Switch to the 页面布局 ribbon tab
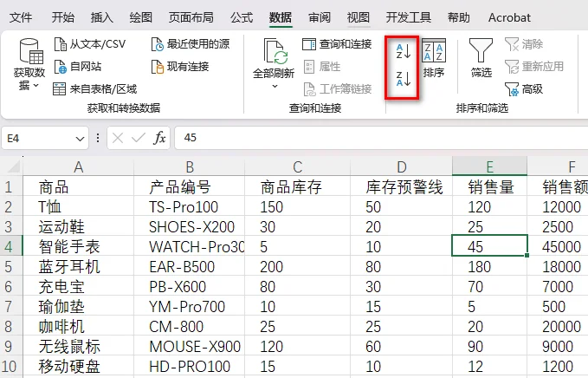588x378 pixels. coord(191,17)
